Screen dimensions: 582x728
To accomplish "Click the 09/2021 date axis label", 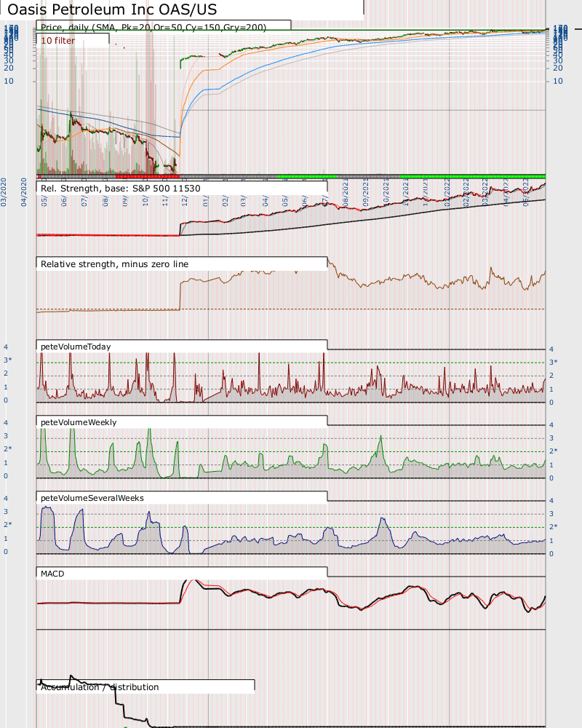I will pos(366,192).
